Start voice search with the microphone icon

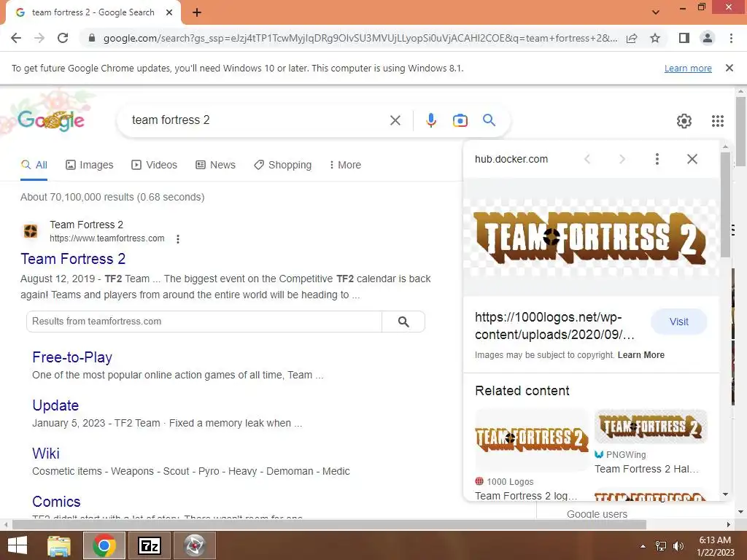[x=430, y=120]
